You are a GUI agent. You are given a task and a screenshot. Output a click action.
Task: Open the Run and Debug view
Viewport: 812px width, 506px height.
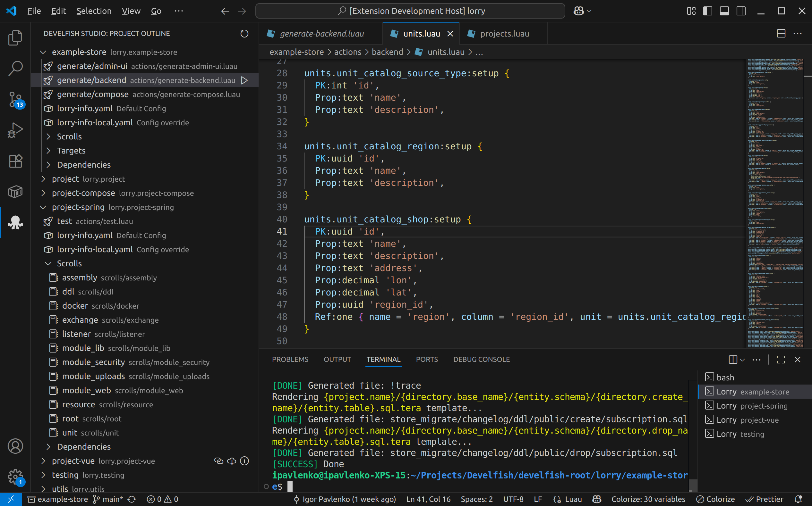[15, 130]
